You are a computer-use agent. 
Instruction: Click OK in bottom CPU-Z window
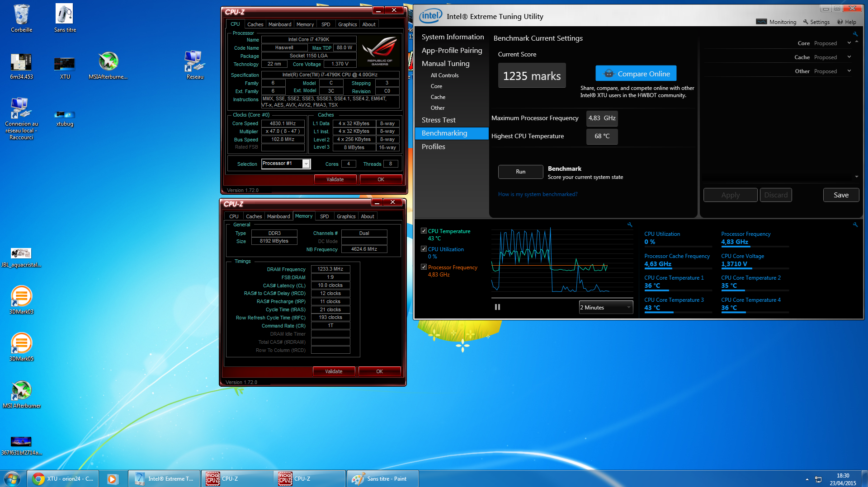point(379,371)
